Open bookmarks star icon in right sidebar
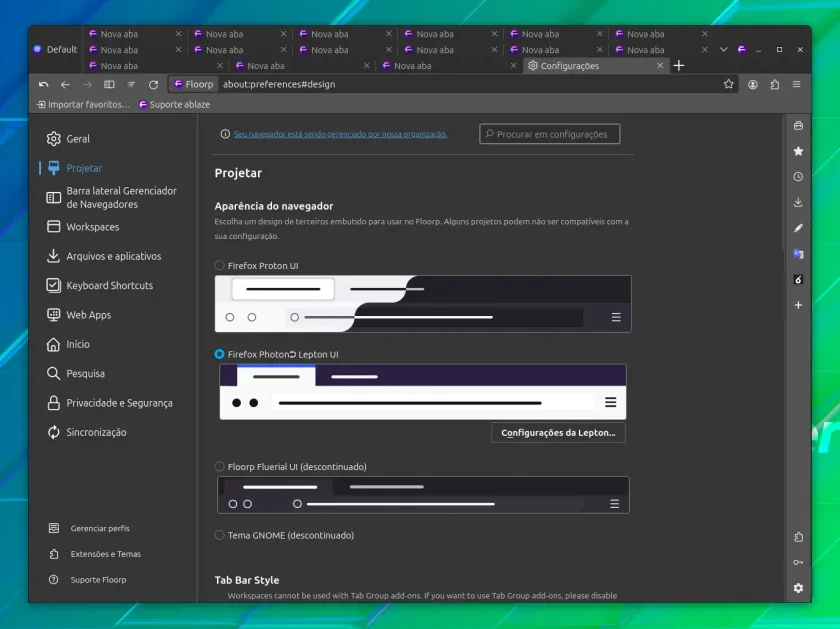 click(x=798, y=151)
